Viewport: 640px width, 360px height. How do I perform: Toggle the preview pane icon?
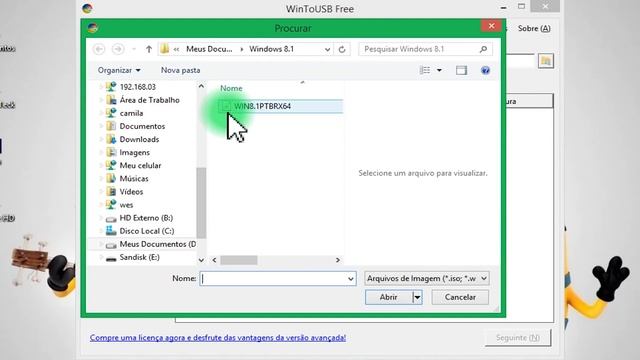(461, 70)
